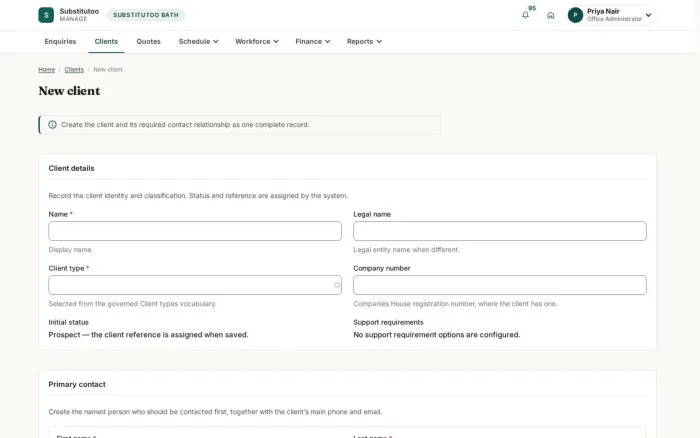Expand the Schedule menu

tap(199, 42)
